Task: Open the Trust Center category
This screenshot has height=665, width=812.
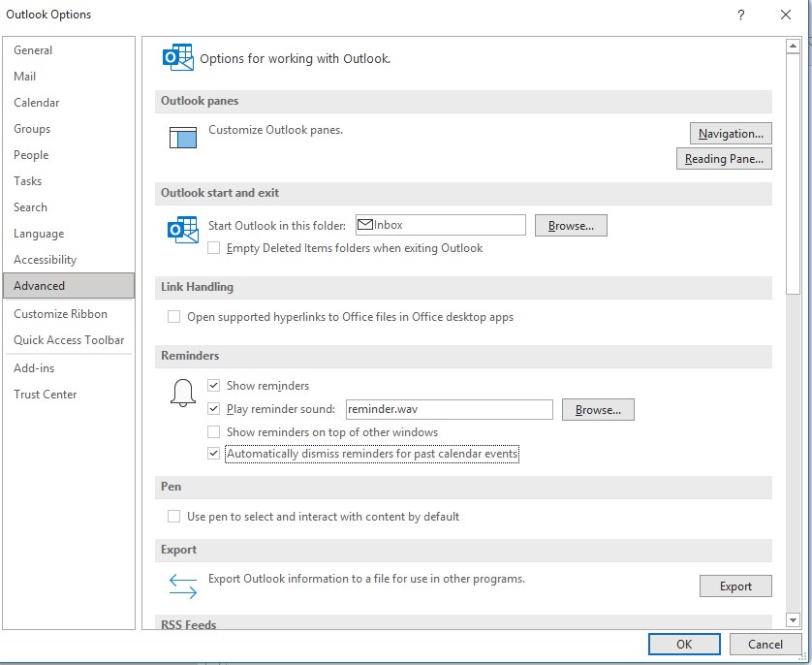Action: tap(69, 395)
